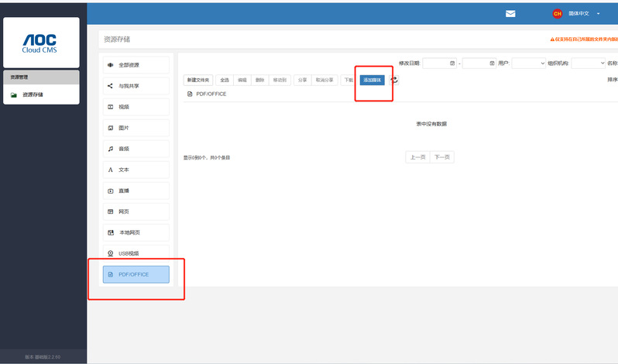
Task: Click the 分享 toolbar button
Action: point(303,80)
